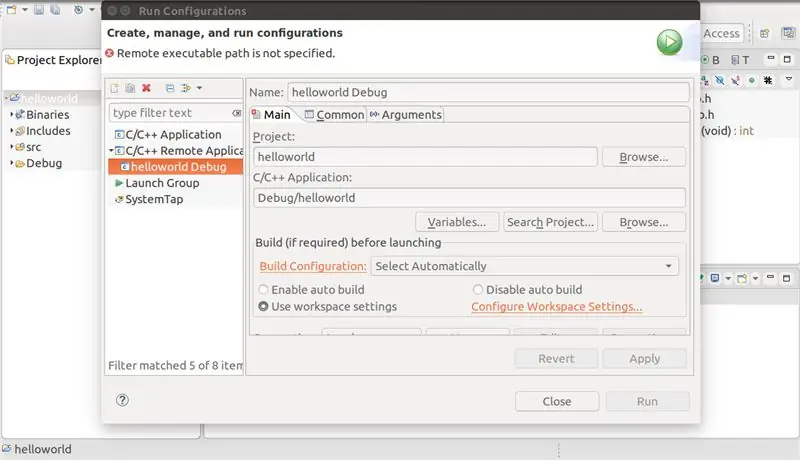
Task: Click the New icon in the Eclipse main toolbar
Action: coord(12,10)
